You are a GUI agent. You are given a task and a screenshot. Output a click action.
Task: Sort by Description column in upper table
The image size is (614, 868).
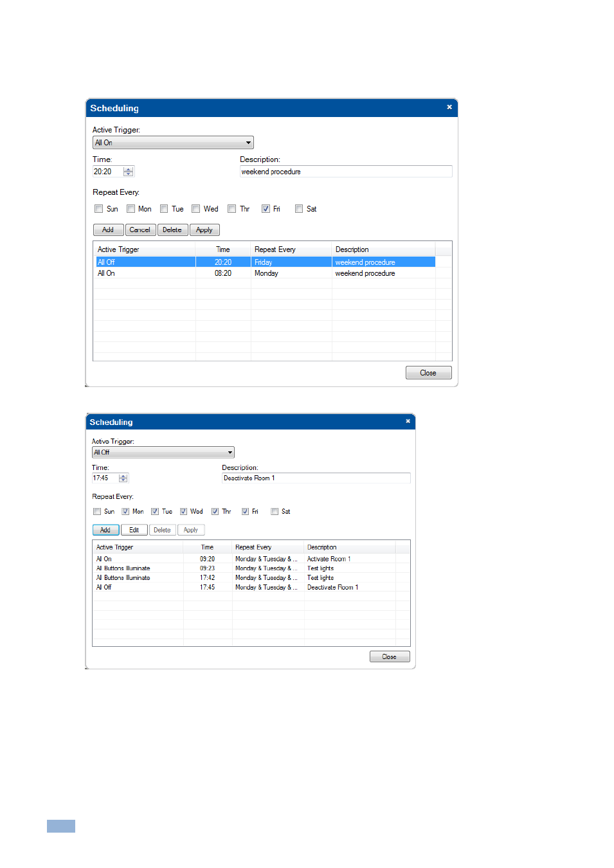[384, 249]
